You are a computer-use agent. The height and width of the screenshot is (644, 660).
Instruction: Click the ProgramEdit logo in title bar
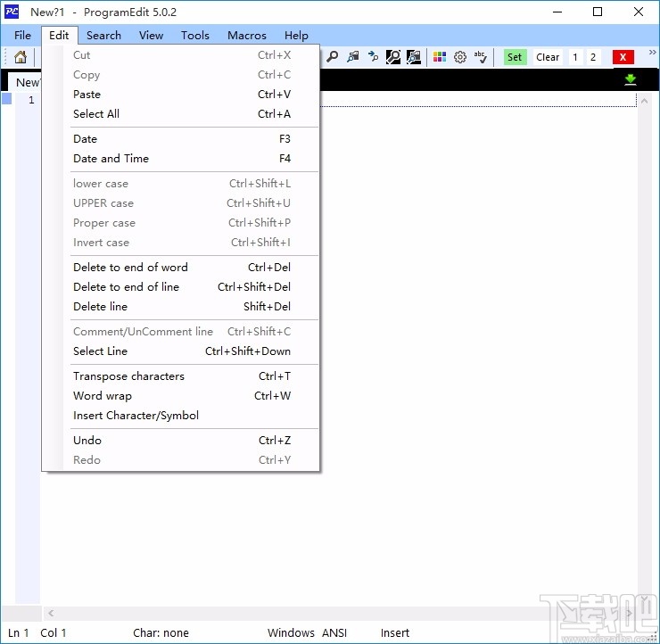point(12,12)
